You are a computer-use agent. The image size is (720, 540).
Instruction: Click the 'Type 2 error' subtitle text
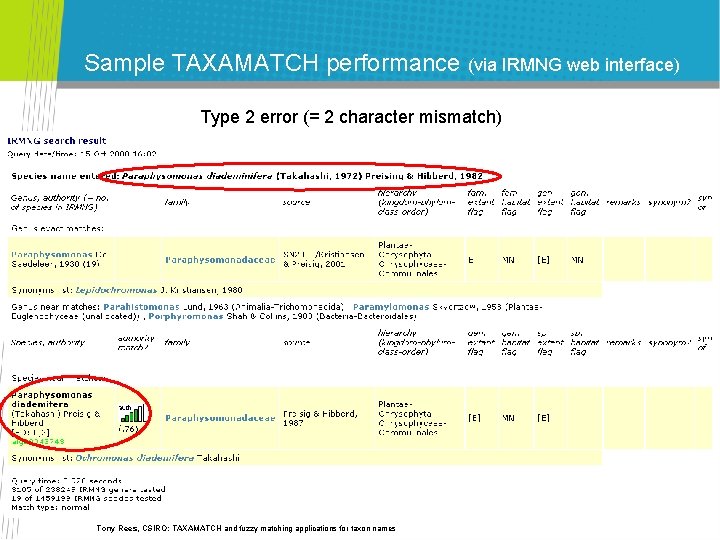(351, 117)
